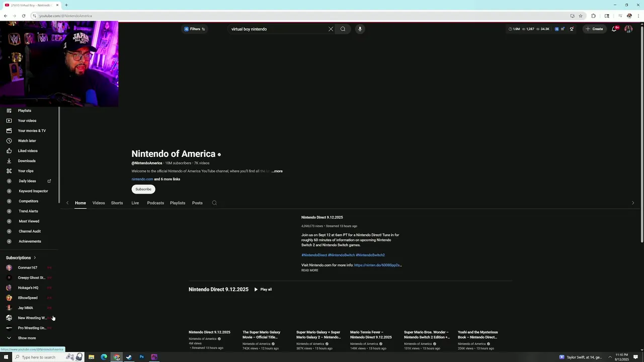This screenshot has height=362, width=644.
Task: Open Photoshop from the taskbar
Action: tap(142, 357)
